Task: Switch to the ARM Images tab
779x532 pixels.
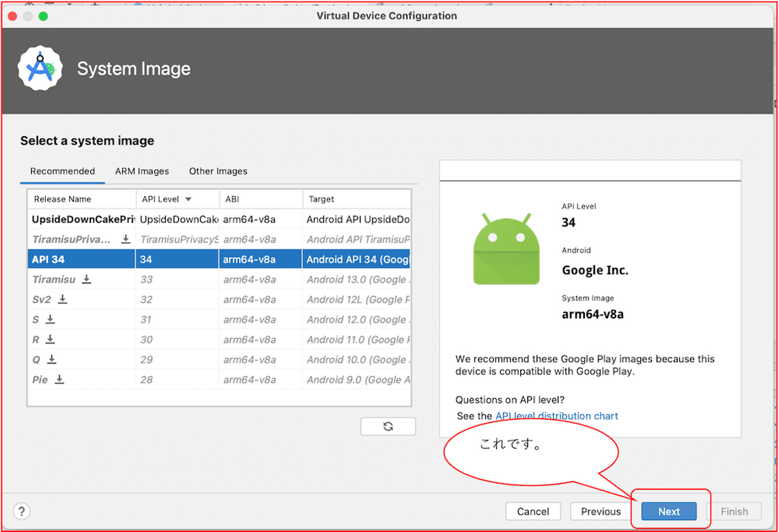Action: click(142, 171)
